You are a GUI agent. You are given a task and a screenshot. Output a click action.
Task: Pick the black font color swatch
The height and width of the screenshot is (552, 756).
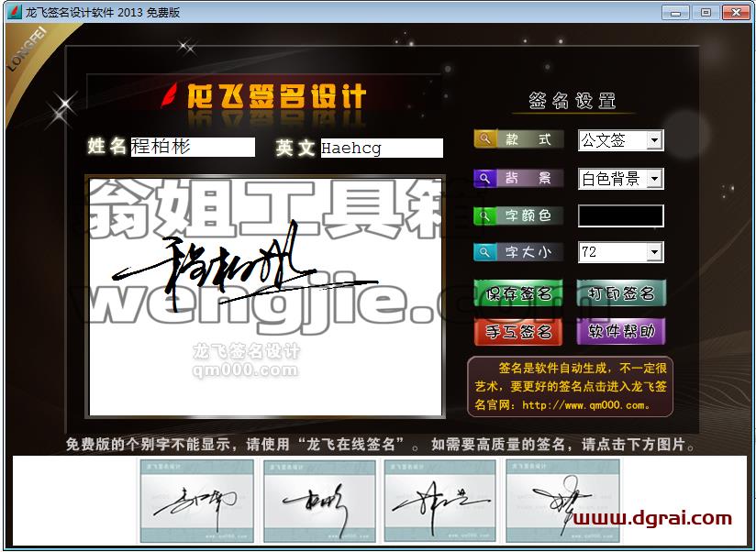coord(621,215)
